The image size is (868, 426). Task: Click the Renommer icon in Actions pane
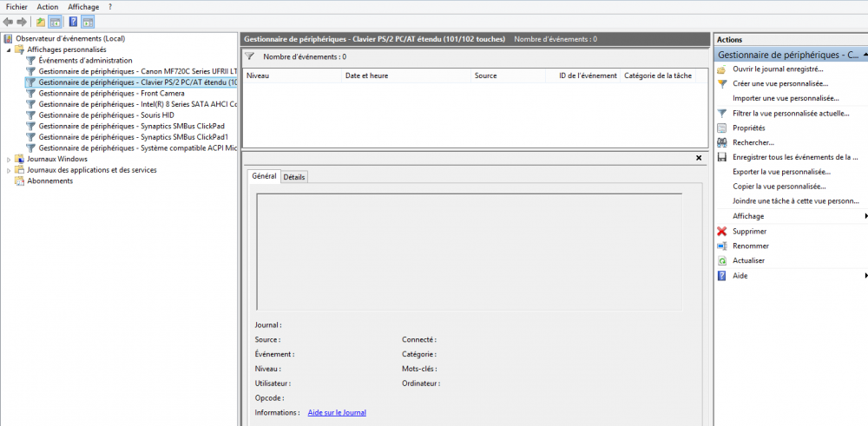click(x=722, y=246)
